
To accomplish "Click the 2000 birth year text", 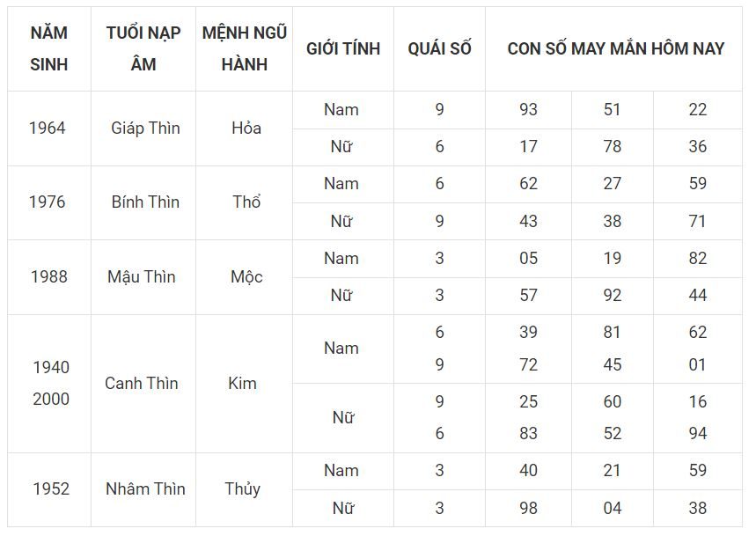I will pyautogui.click(x=51, y=399).
